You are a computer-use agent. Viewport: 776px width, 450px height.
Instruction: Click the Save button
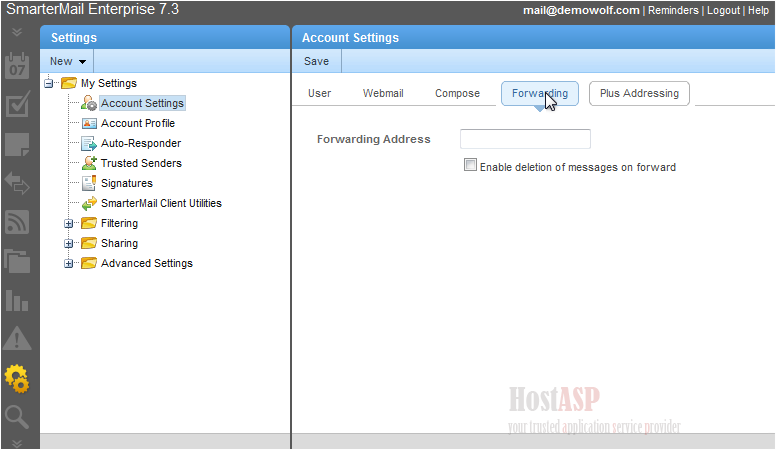pos(316,61)
